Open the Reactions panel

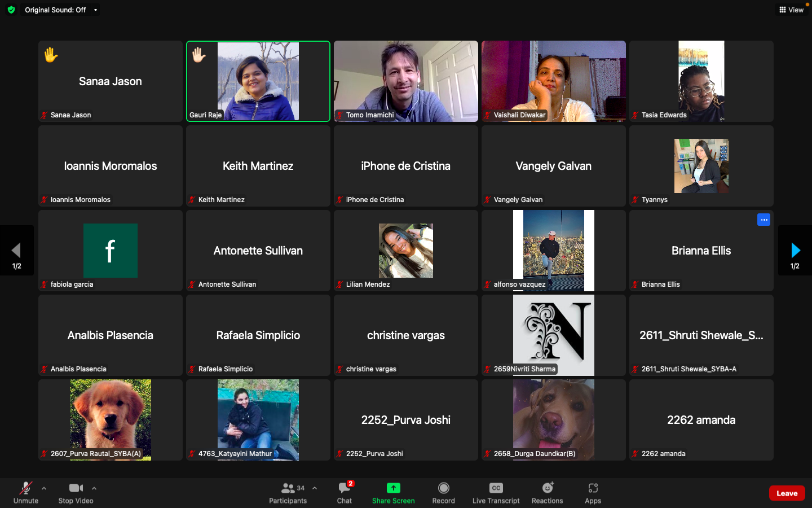546,493
